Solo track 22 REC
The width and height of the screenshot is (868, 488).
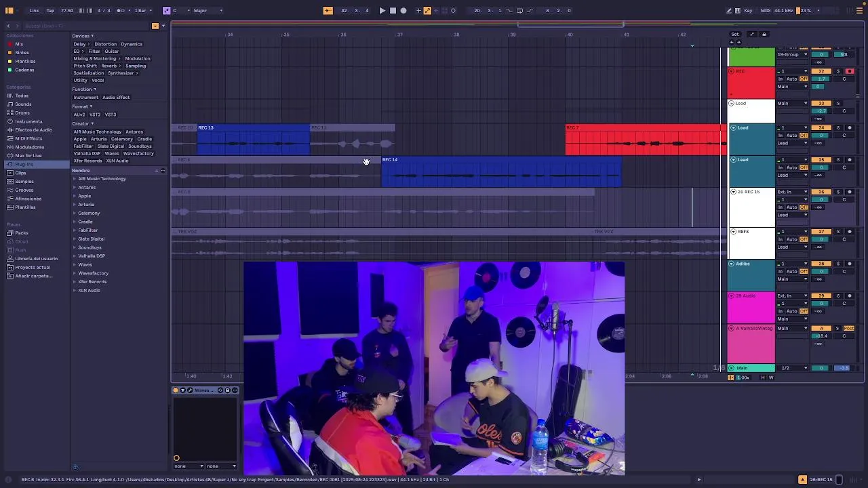click(838, 71)
